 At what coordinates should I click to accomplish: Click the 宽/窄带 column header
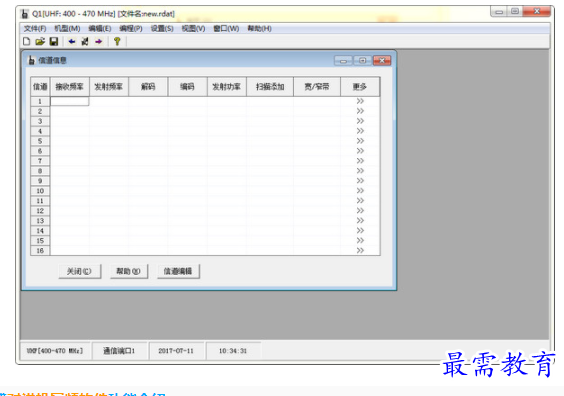(x=317, y=87)
